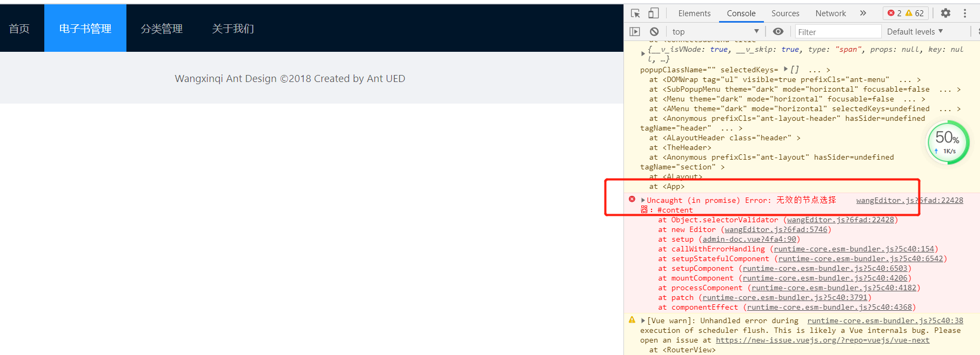This screenshot has height=355, width=980.
Task: Click the red error count badge
Action: (894, 13)
